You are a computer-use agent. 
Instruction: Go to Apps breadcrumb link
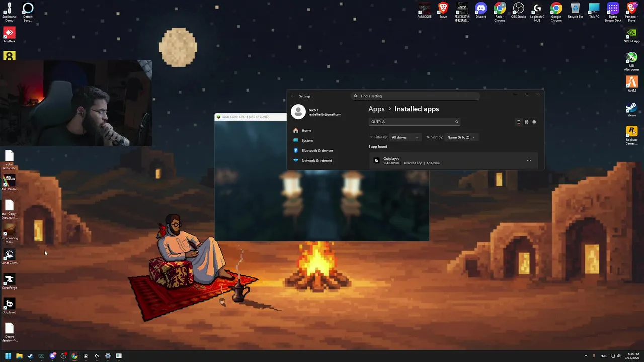[x=376, y=109]
